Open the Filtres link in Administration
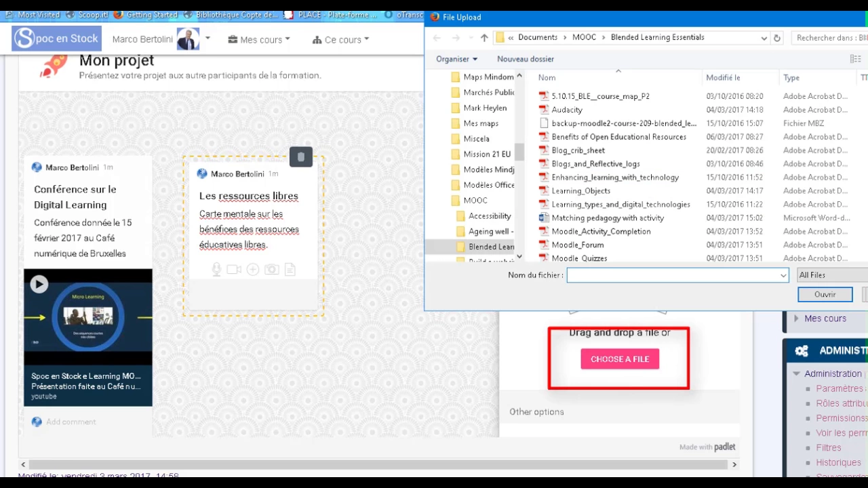Image resolution: width=868 pixels, height=488 pixels. [x=829, y=448]
